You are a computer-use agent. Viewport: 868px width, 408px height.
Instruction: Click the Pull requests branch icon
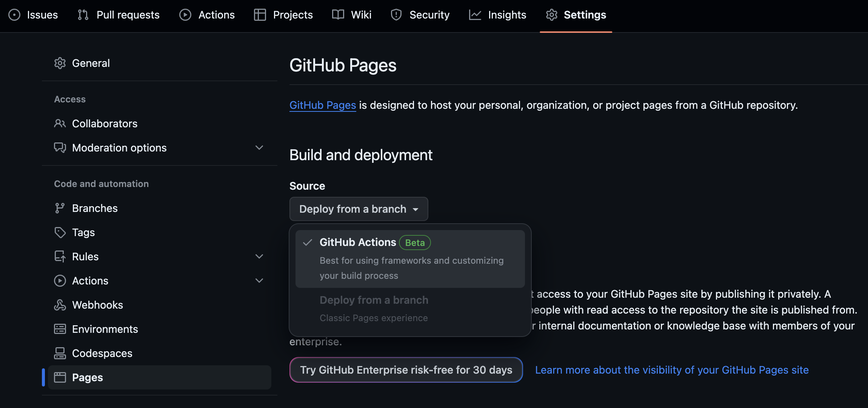(83, 15)
